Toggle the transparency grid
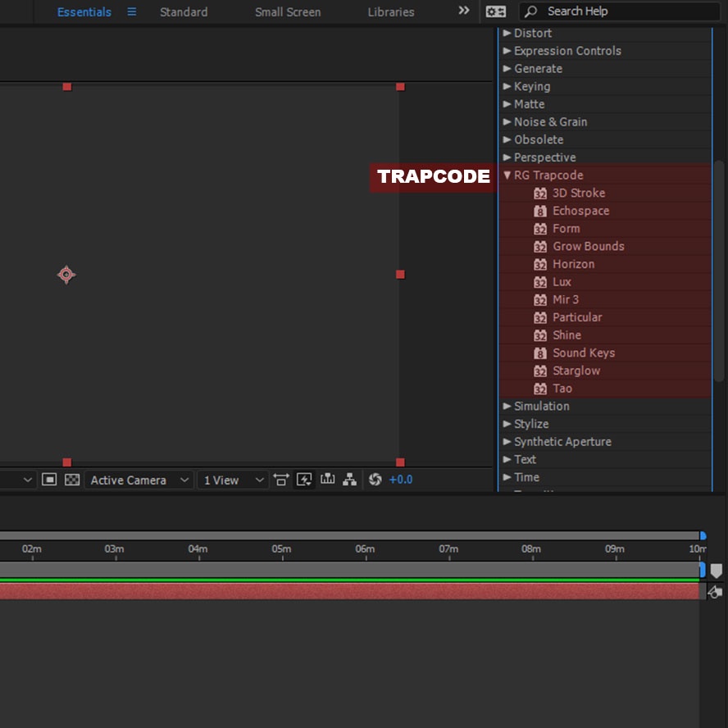The width and height of the screenshot is (728, 728). 72,480
